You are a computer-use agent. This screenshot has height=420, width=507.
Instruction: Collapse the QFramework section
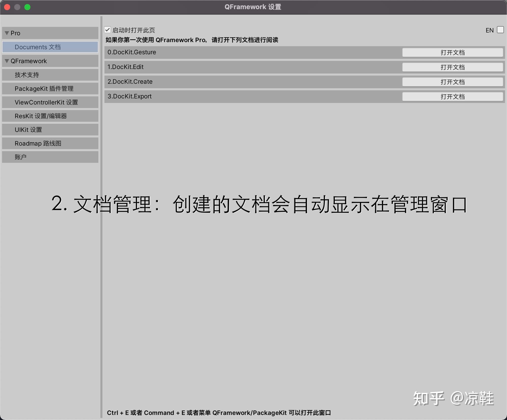point(7,61)
